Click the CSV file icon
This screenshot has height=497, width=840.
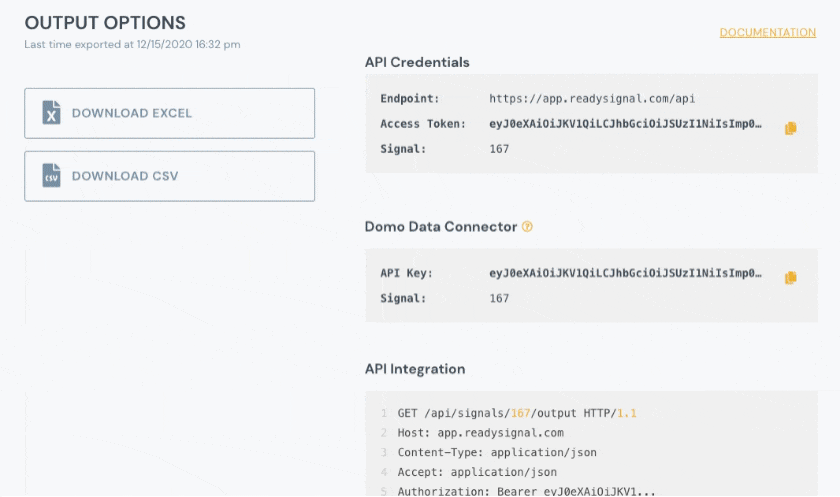pos(51,176)
